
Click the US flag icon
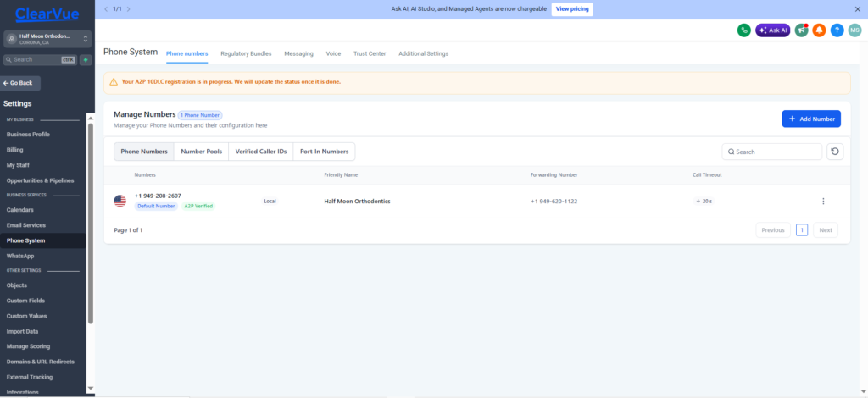[120, 202]
